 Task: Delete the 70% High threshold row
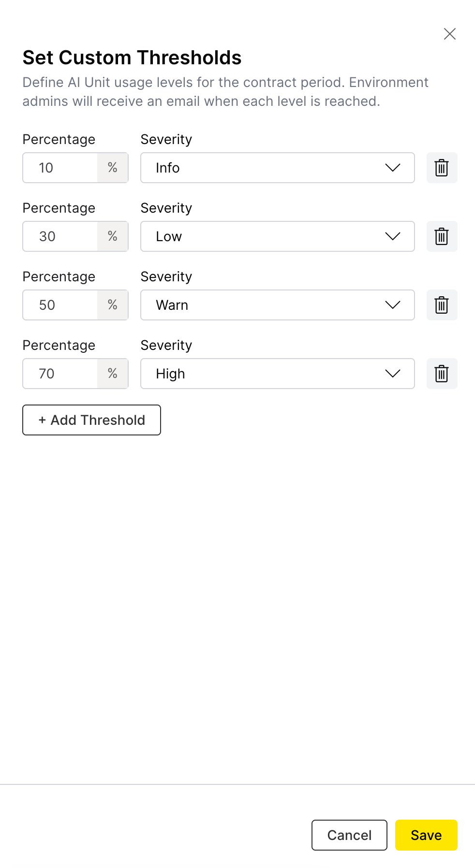tap(442, 374)
